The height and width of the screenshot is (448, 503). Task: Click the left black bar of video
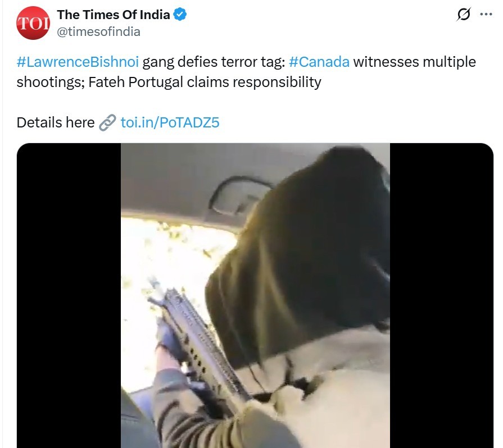point(69,295)
